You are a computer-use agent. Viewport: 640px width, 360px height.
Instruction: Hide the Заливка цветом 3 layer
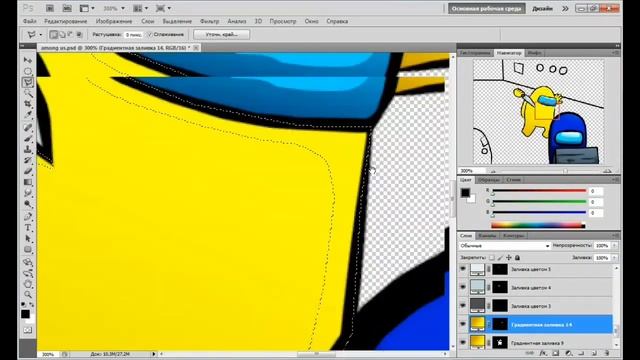[x=463, y=306]
